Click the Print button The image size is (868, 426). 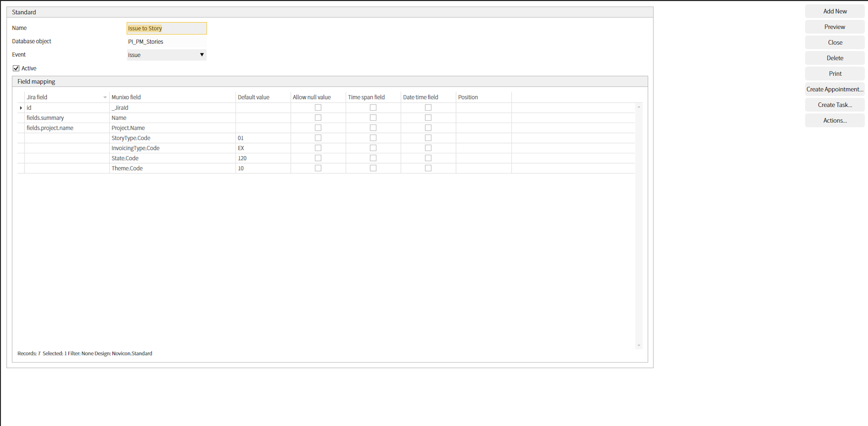click(x=834, y=74)
